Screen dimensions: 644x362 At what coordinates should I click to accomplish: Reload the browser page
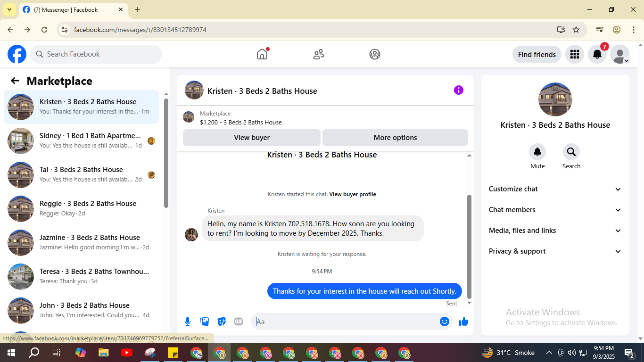coord(44,30)
